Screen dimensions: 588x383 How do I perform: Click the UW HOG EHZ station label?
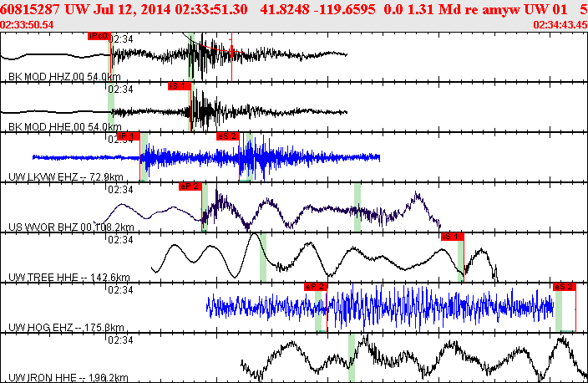pyautogui.click(x=66, y=328)
